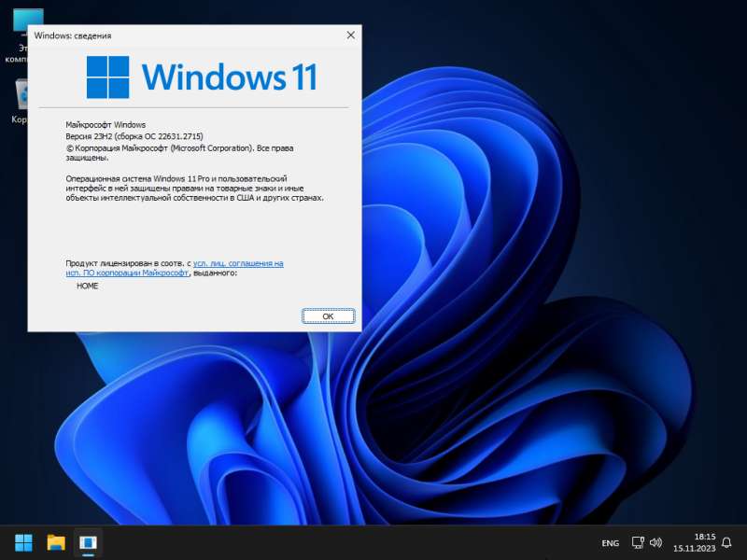Select the active winver app taskbar icon
This screenshot has width=747, height=560.
88,542
